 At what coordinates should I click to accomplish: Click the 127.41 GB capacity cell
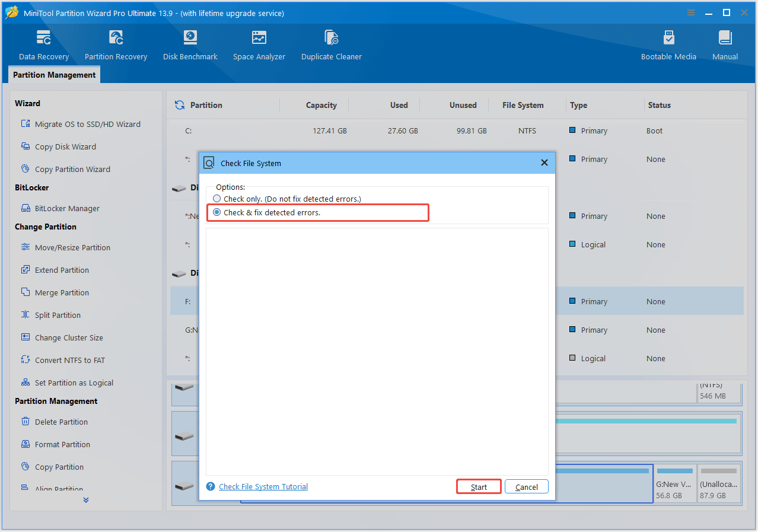click(330, 130)
